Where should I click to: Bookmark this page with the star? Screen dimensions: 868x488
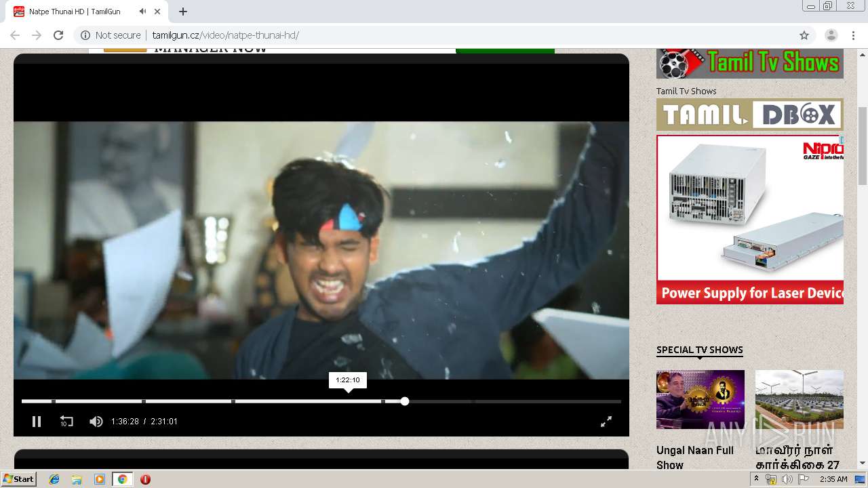tap(804, 35)
